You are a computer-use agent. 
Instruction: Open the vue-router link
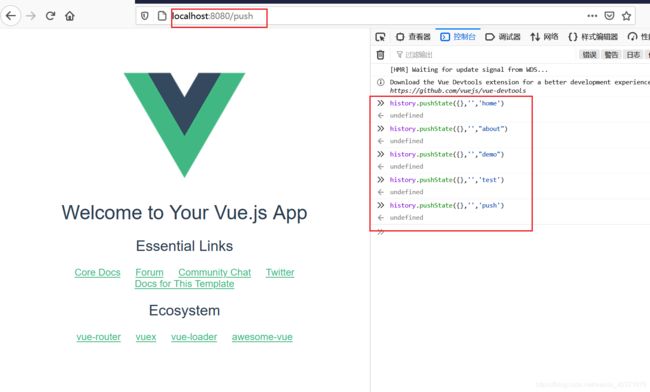(x=99, y=337)
